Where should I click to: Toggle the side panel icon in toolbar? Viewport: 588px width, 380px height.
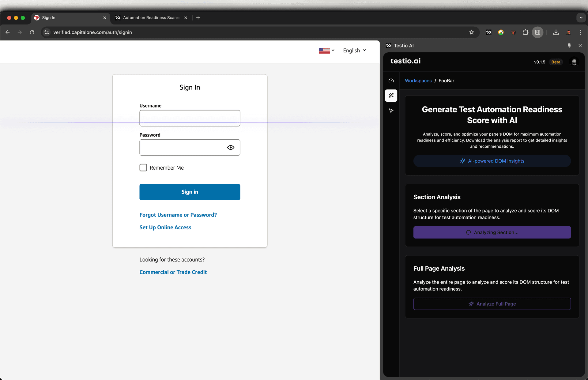[x=537, y=32]
